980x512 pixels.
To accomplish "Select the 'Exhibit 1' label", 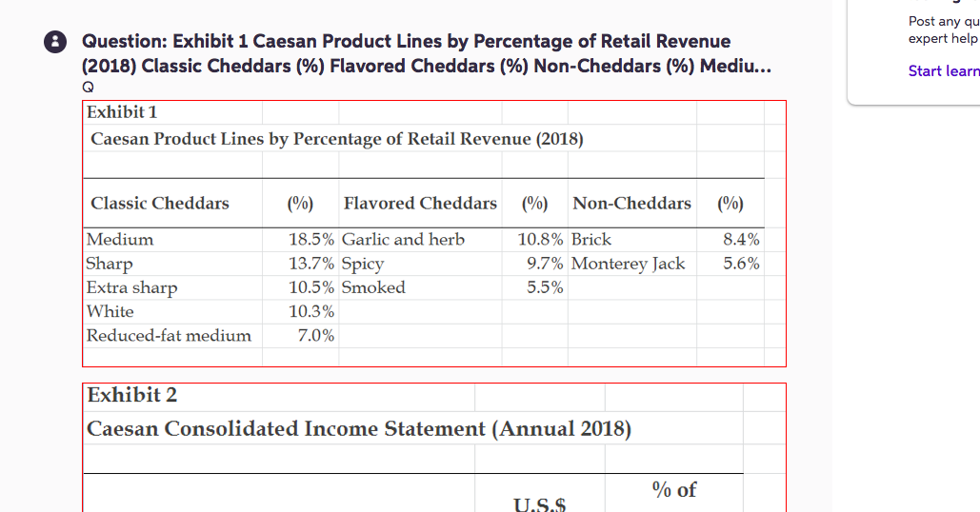I will (x=122, y=112).
